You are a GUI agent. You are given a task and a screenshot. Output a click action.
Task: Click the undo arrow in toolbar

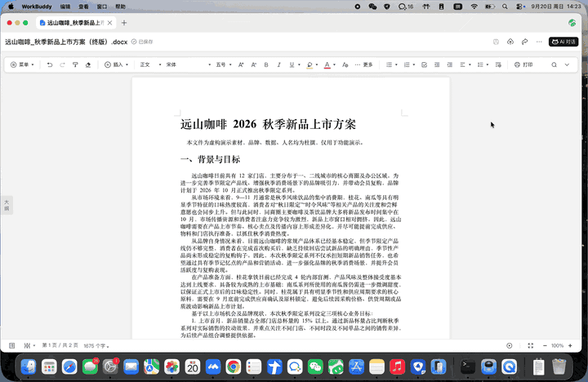pos(50,64)
